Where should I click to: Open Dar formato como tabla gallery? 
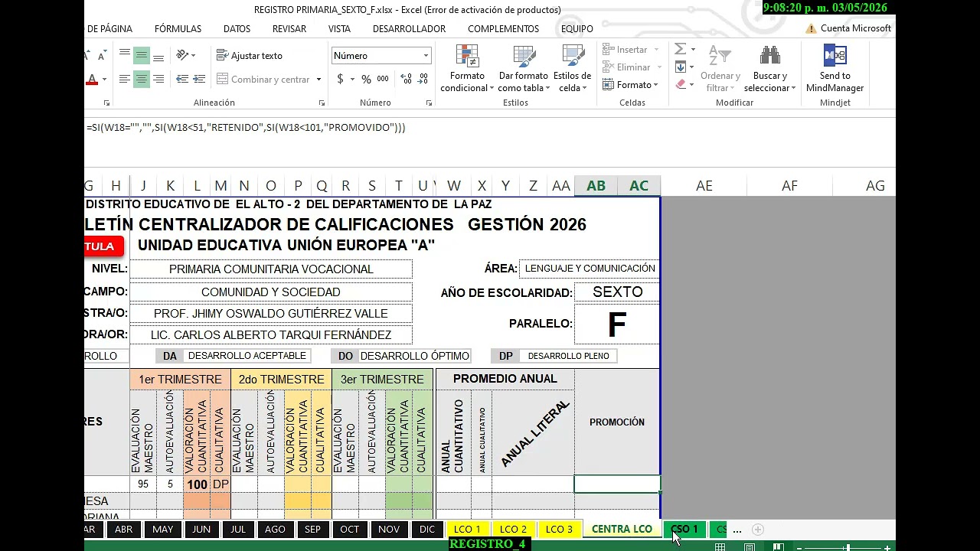pos(524,68)
